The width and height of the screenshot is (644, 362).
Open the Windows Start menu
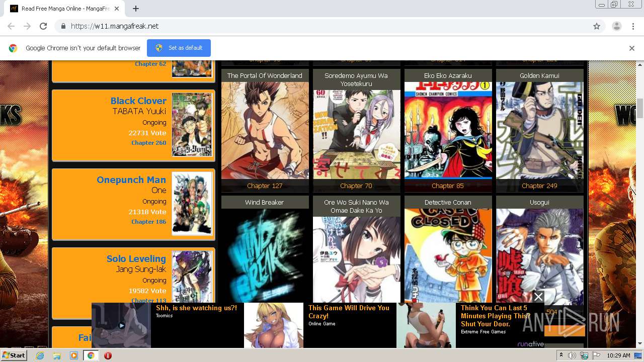pyautogui.click(x=14, y=355)
